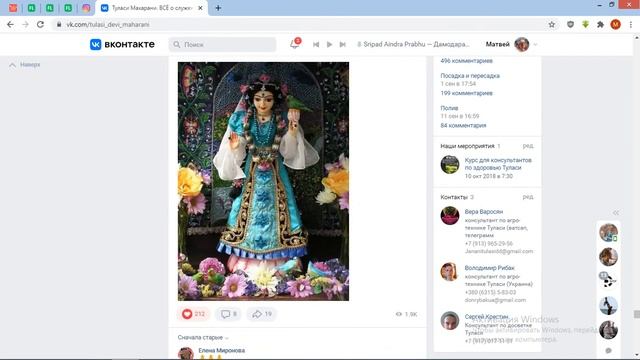Click Матвей's profile avatar in header
The image size is (640, 360).
point(522,44)
